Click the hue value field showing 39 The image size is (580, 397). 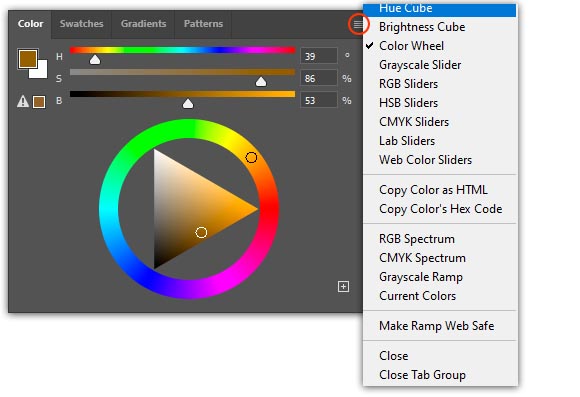click(x=318, y=56)
